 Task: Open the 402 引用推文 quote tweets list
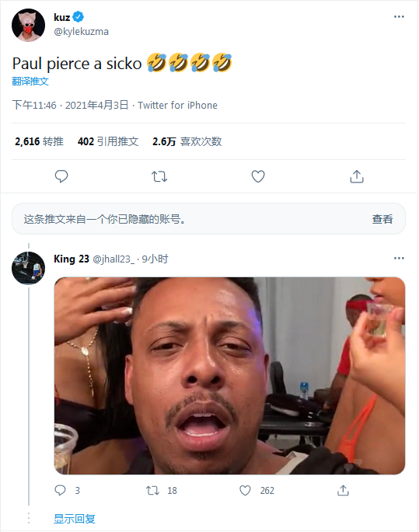click(x=108, y=141)
